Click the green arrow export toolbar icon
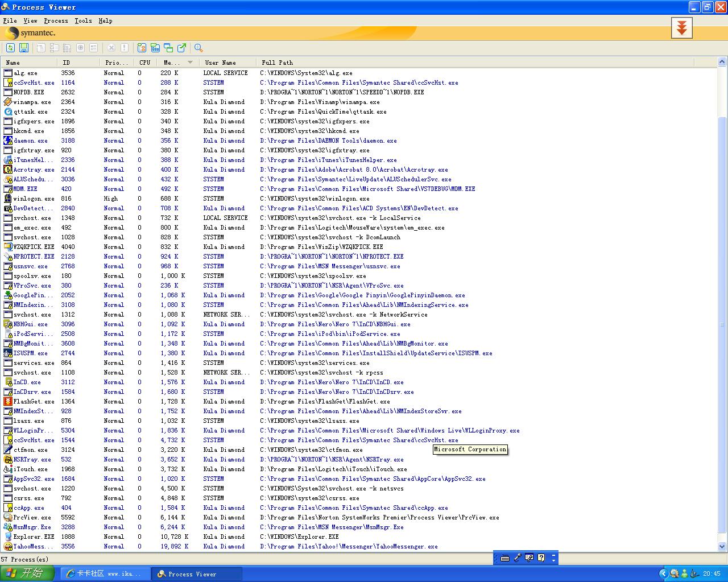Viewport: 728px width, 582px height. [182, 48]
